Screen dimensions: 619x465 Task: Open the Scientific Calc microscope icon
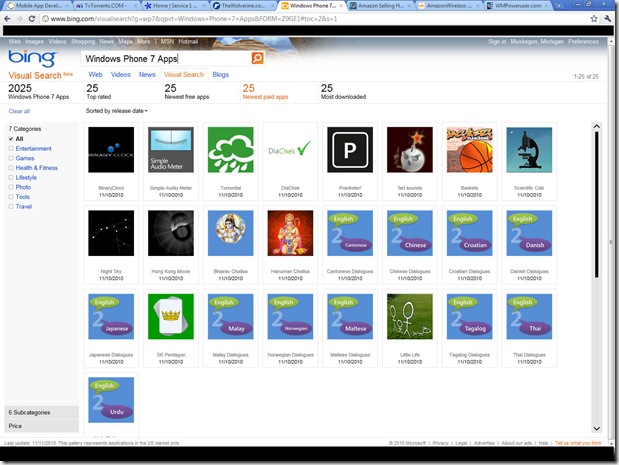tap(529, 150)
